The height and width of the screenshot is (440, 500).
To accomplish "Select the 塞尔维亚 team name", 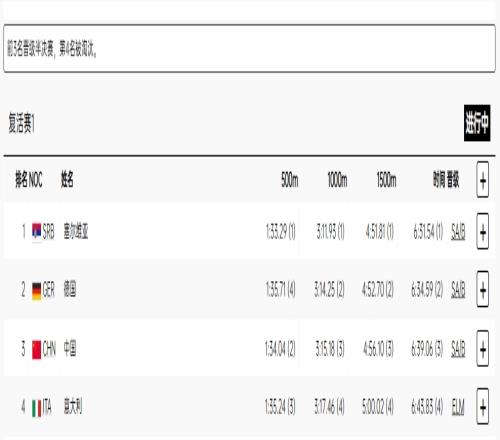I will [76, 231].
